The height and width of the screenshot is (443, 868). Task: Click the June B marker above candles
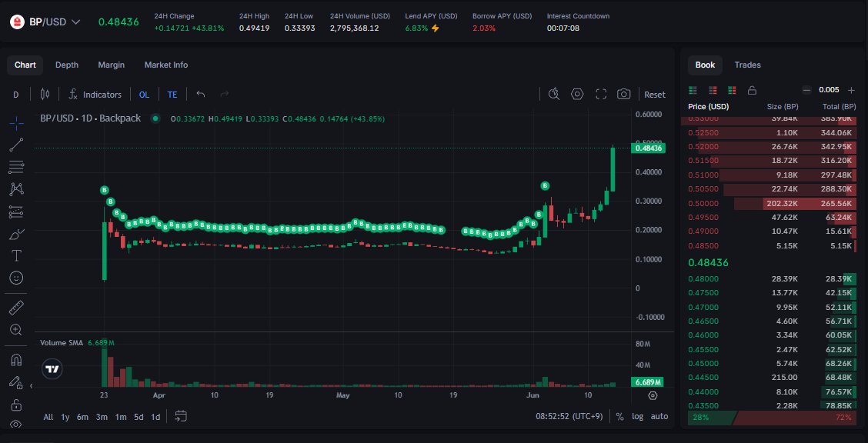(x=546, y=186)
